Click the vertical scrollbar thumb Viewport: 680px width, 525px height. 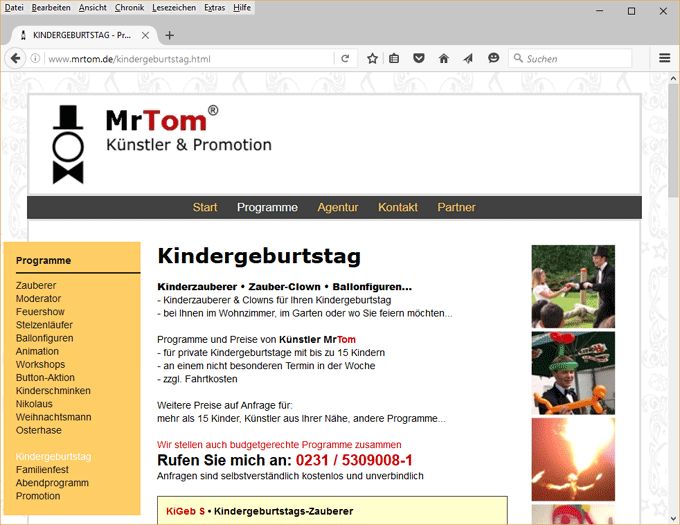673,141
